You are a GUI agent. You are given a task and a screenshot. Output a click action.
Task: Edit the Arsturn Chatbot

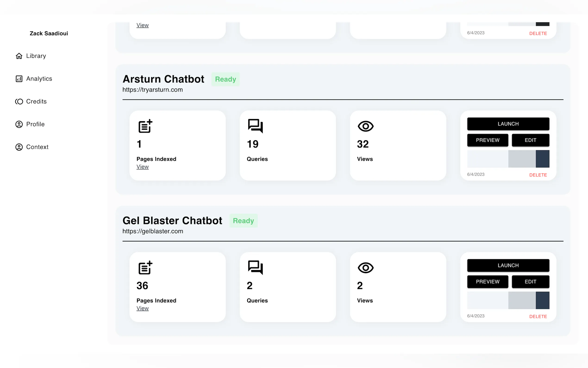pyautogui.click(x=530, y=140)
